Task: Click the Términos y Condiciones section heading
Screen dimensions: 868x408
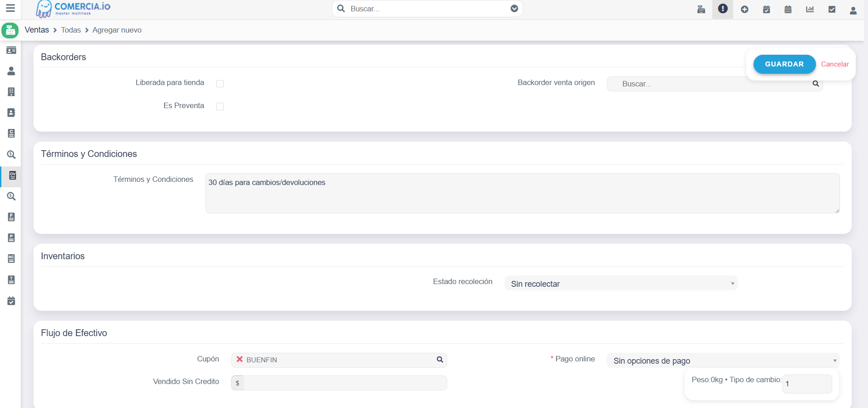Action: point(89,154)
